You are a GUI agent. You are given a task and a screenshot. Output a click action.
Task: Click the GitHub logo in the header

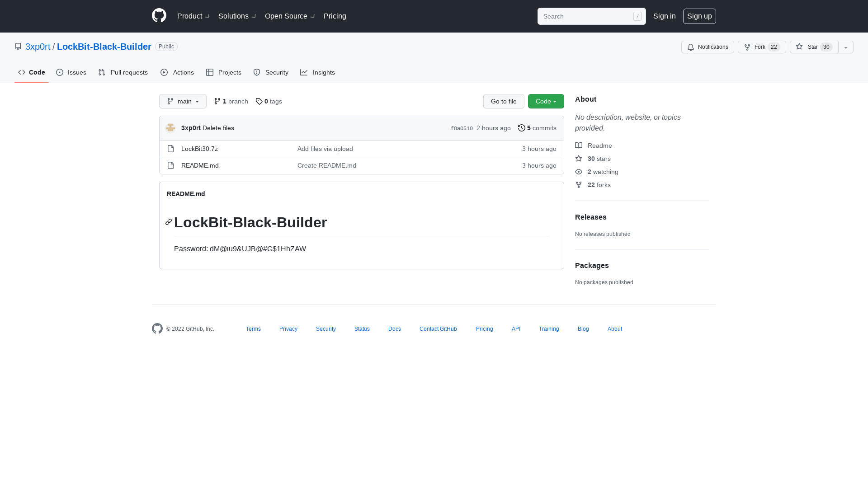coord(159,15)
